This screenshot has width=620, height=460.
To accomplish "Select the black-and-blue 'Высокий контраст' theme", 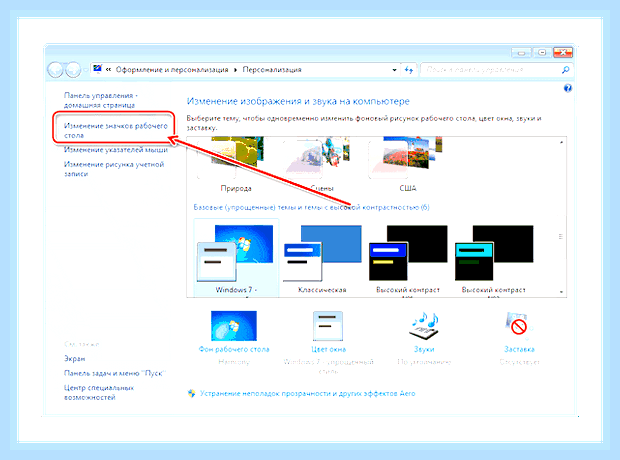I will pyautogui.click(x=408, y=259).
